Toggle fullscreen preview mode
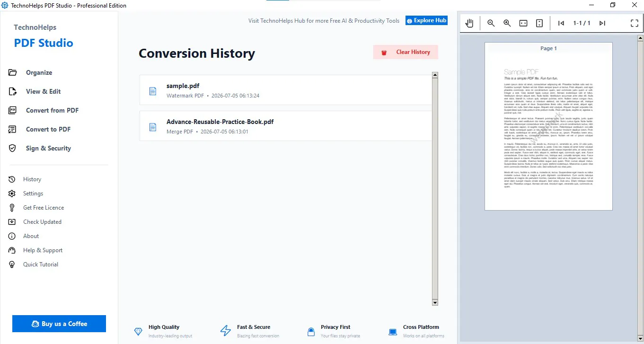Screen dimensions: 644x344 635,23
